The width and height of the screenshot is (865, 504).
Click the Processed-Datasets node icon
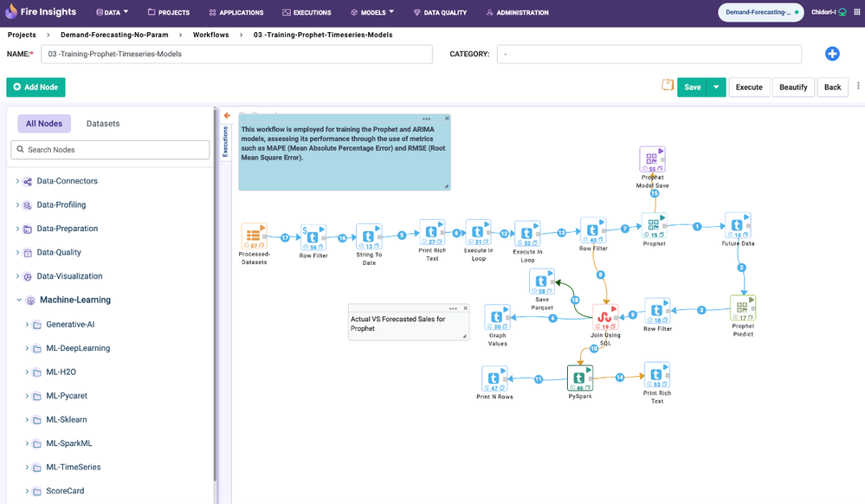click(x=254, y=236)
